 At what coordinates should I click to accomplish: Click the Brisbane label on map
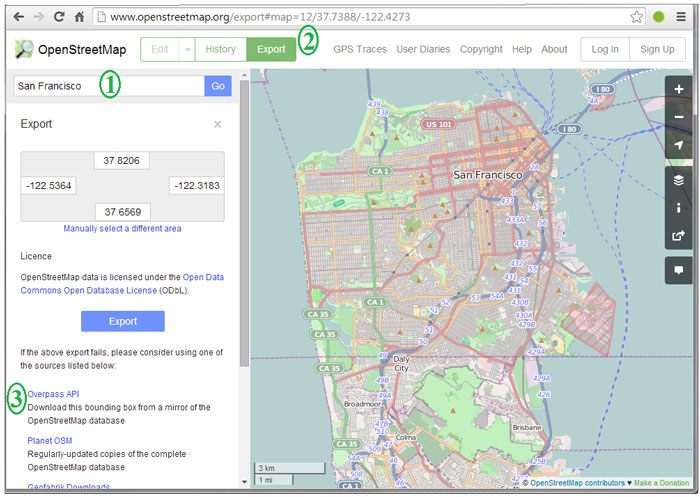tap(527, 427)
